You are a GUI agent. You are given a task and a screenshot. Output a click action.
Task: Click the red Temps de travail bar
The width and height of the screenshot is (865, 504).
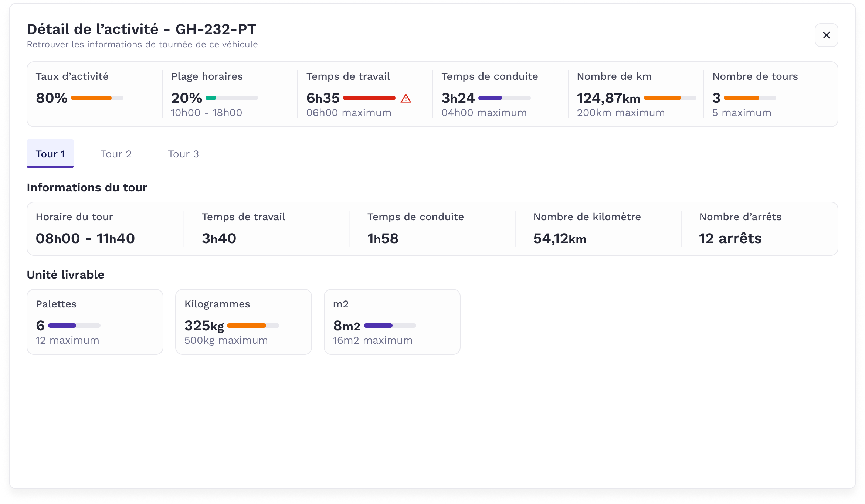pyautogui.click(x=369, y=98)
